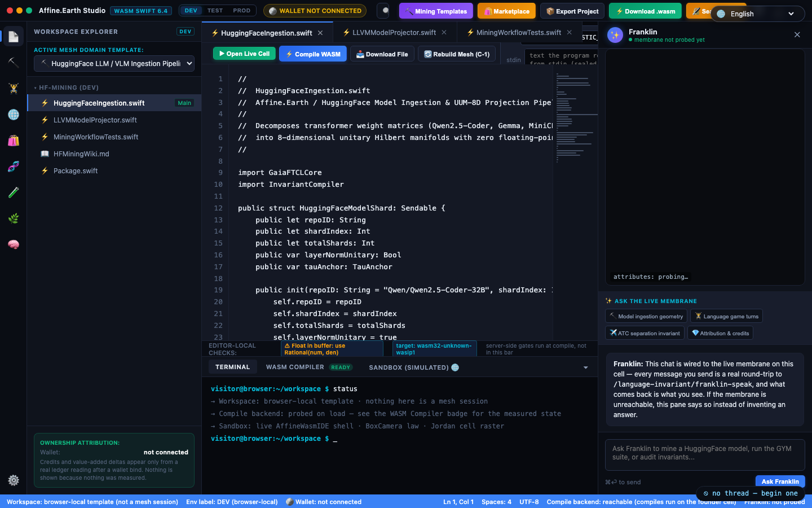This screenshot has height=508, width=812.
Task: Click Rebuild Mesh (C-1) button
Action: (457, 54)
